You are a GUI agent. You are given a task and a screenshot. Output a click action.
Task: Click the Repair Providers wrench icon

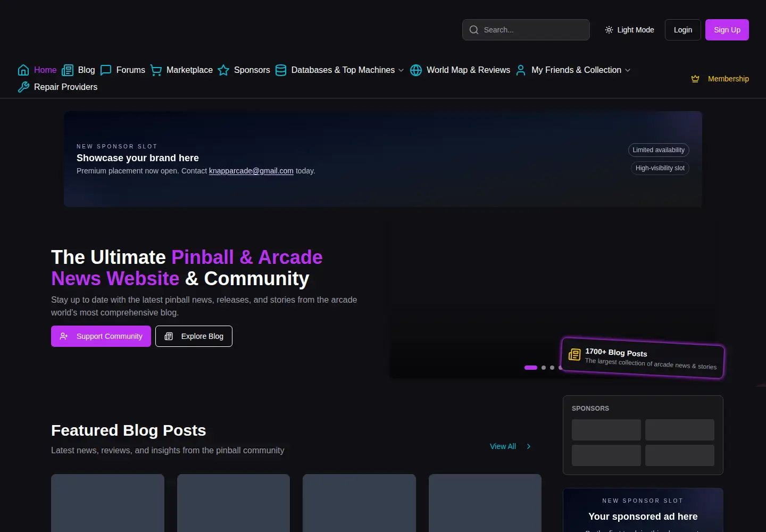pyautogui.click(x=23, y=87)
